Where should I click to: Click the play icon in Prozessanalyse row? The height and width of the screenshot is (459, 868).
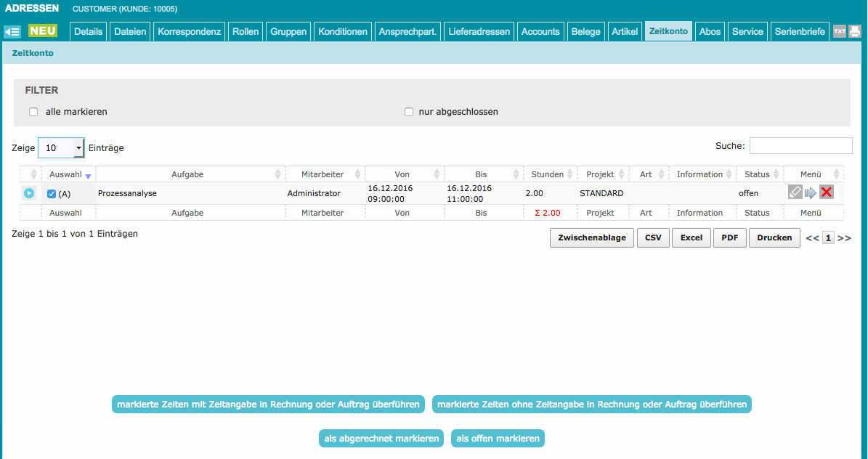click(x=29, y=193)
